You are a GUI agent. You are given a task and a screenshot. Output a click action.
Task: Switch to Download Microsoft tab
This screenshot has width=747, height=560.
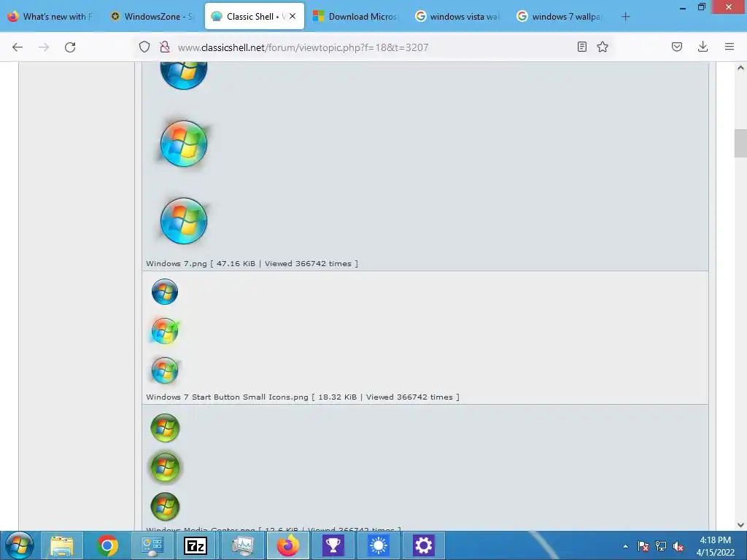point(356,17)
